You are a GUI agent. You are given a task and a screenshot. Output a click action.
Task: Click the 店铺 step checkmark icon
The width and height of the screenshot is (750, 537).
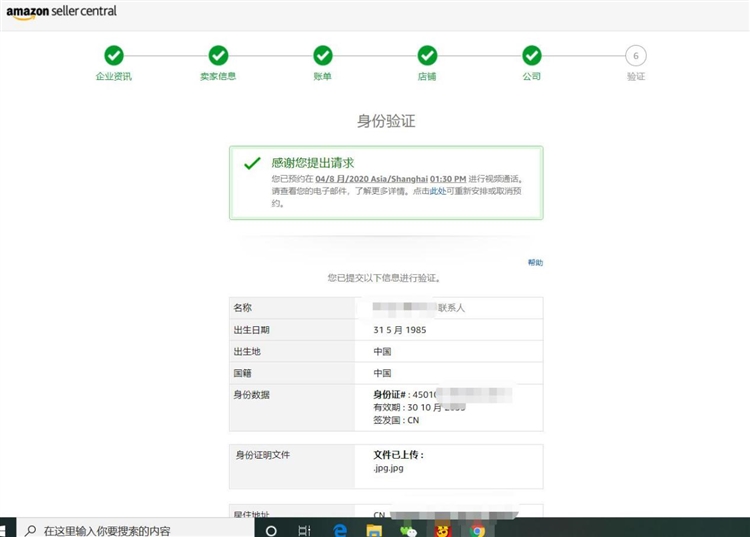[x=427, y=55]
